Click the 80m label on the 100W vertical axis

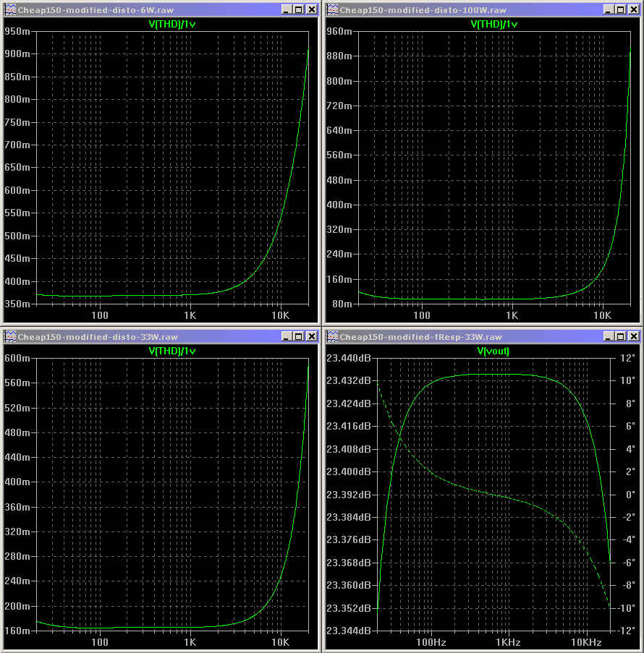click(x=342, y=304)
